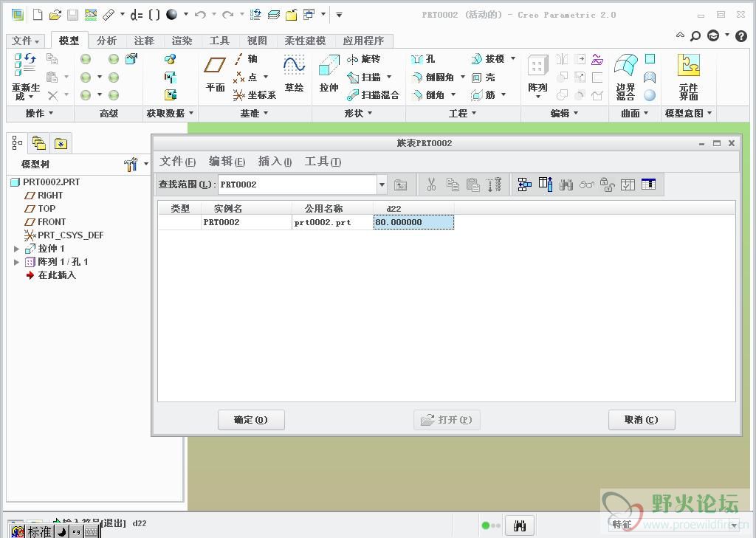
Task: Click the binoculars search icon in status bar
Action: (519, 525)
